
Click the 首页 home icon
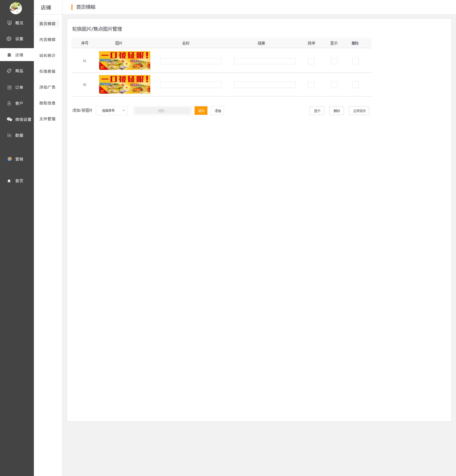click(x=9, y=181)
